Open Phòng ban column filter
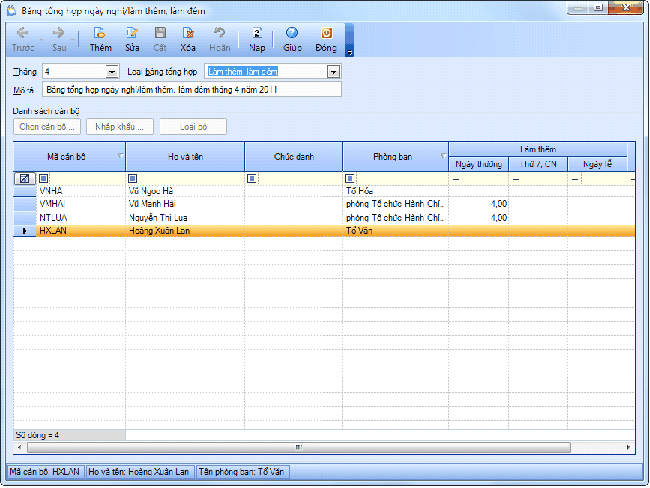The image size is (650, 488). click(x=444, y=156)
